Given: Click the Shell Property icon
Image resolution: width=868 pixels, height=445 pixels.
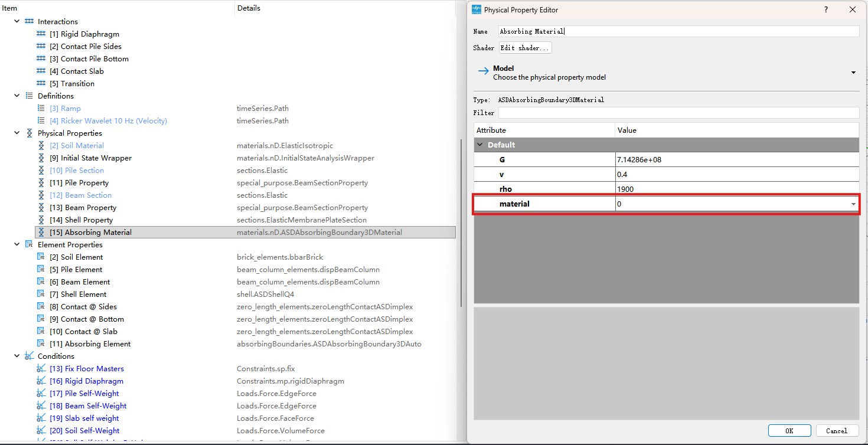Looking at the screenshot, I should (x=41, y=220).
